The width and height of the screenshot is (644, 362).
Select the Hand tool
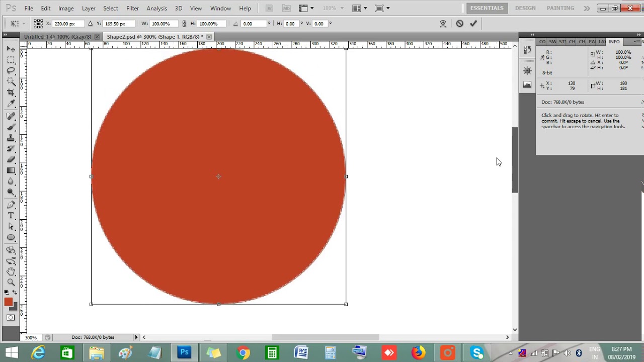coord(11,271)
